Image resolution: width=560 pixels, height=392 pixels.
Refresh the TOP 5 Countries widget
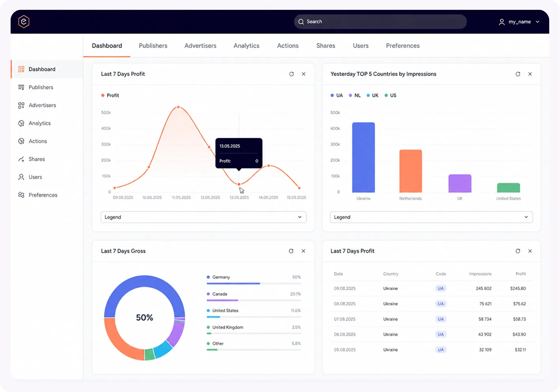tap(518, 74)
